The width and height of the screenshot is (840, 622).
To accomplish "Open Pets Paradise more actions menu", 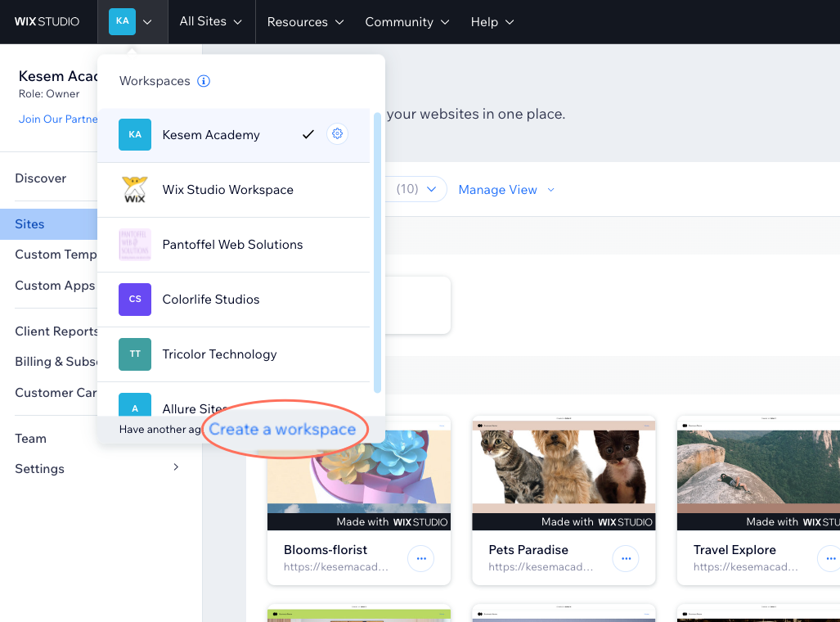I will (626, 559).
